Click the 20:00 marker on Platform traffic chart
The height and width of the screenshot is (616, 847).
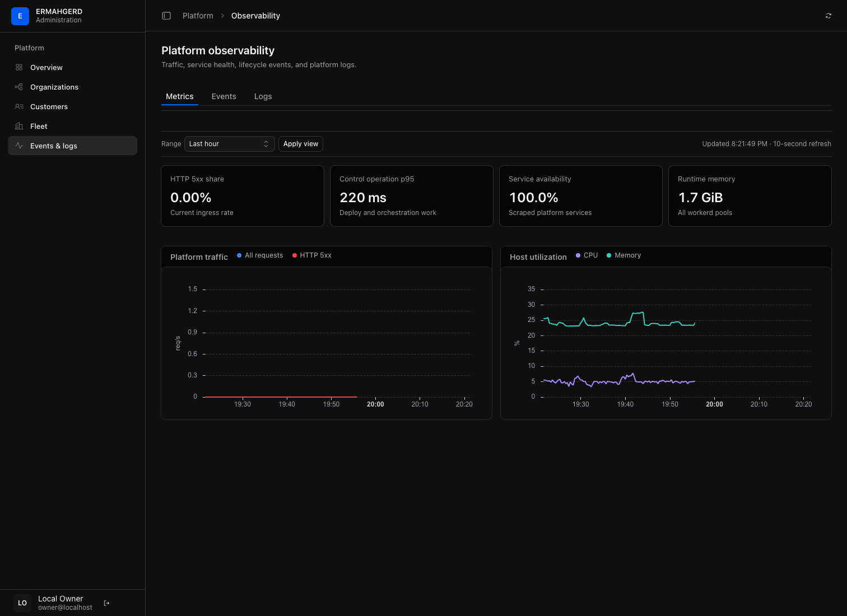coord(375,404)
